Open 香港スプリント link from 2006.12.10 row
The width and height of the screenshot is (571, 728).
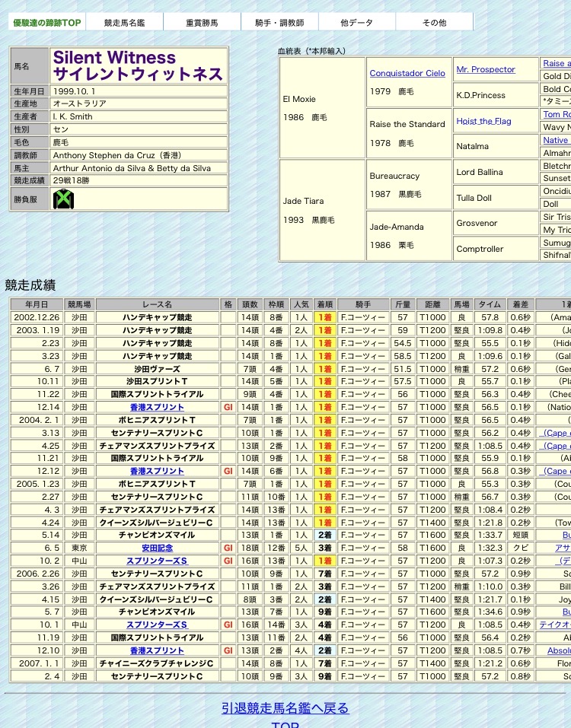coord(157,651)
